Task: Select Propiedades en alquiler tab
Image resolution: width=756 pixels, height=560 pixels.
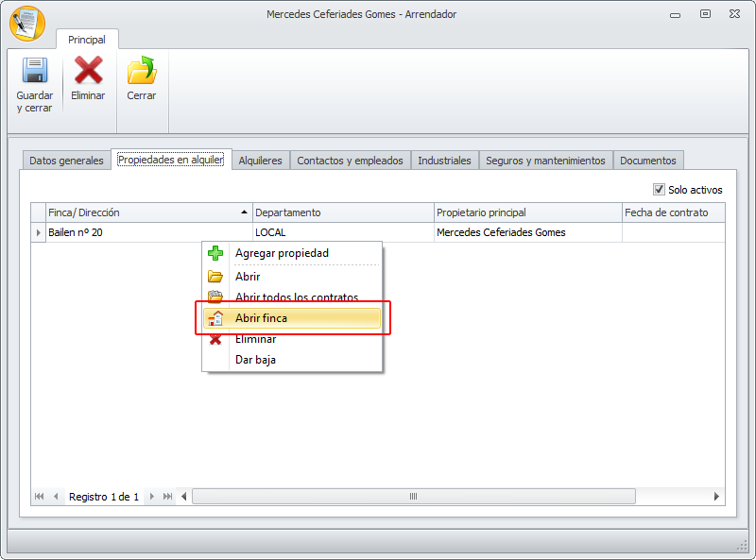Action: (x=171, y=160)
